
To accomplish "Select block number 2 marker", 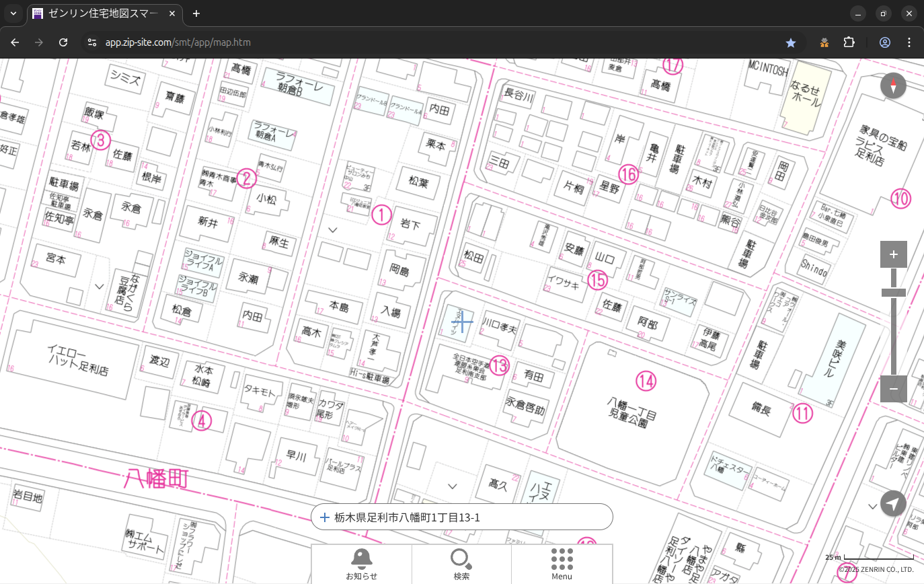I will pos(246,178).
